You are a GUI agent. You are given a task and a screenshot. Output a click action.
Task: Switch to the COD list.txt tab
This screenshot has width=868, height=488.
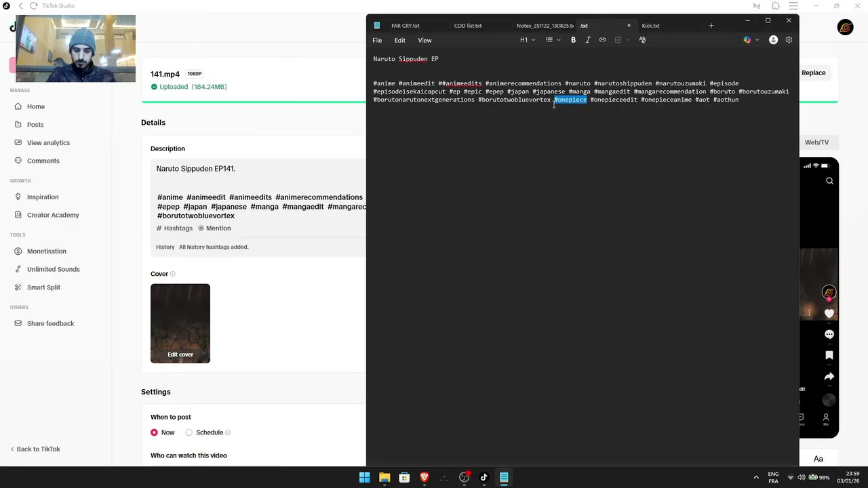point(468,26)
